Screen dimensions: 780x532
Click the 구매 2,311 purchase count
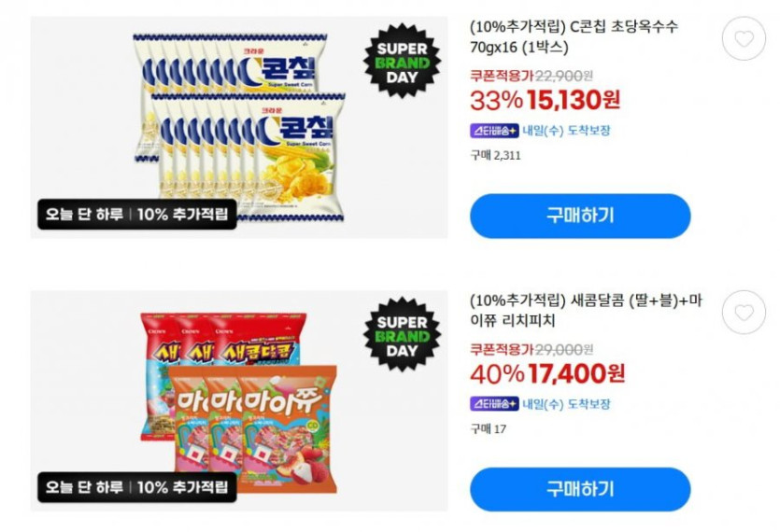click(x=495, y=156)
